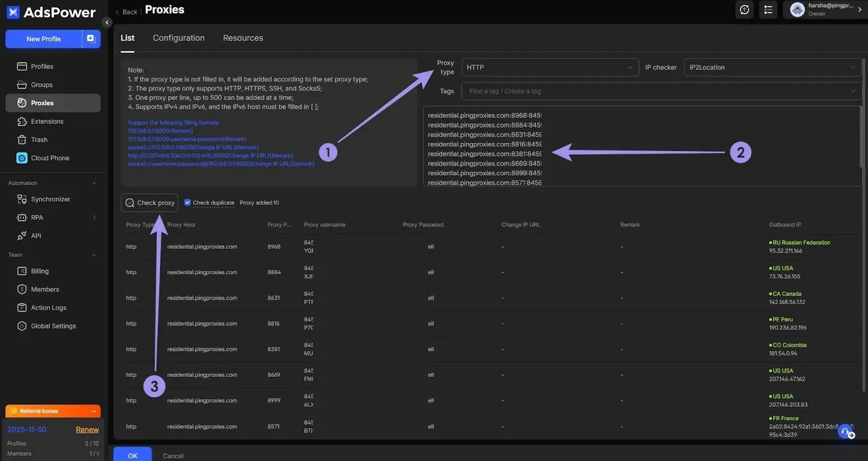Open Action Logs via its icon

22,307
